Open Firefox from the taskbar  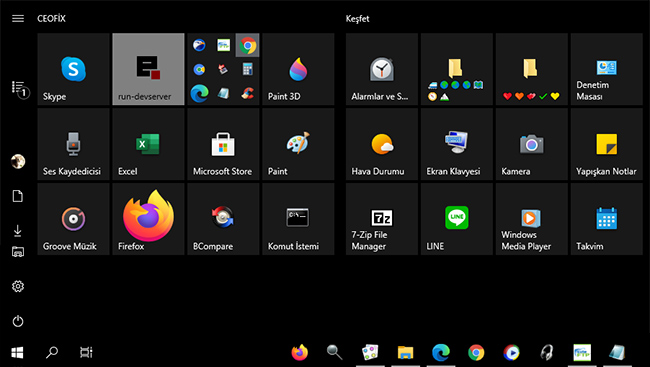(x=300, y=352)
